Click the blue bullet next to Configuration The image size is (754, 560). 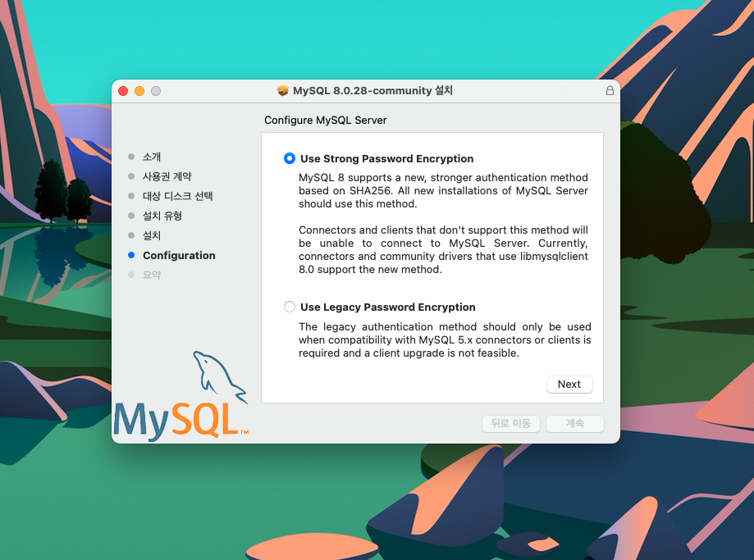(x=131, y=255)
